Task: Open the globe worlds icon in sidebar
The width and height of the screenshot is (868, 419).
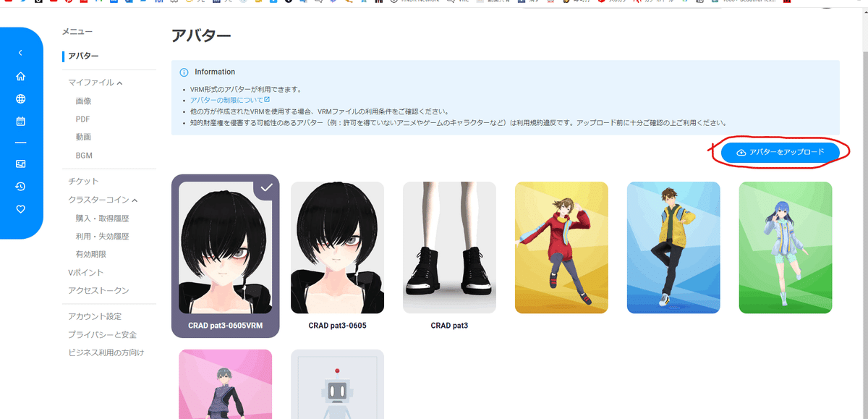Action: pos(20,99)
